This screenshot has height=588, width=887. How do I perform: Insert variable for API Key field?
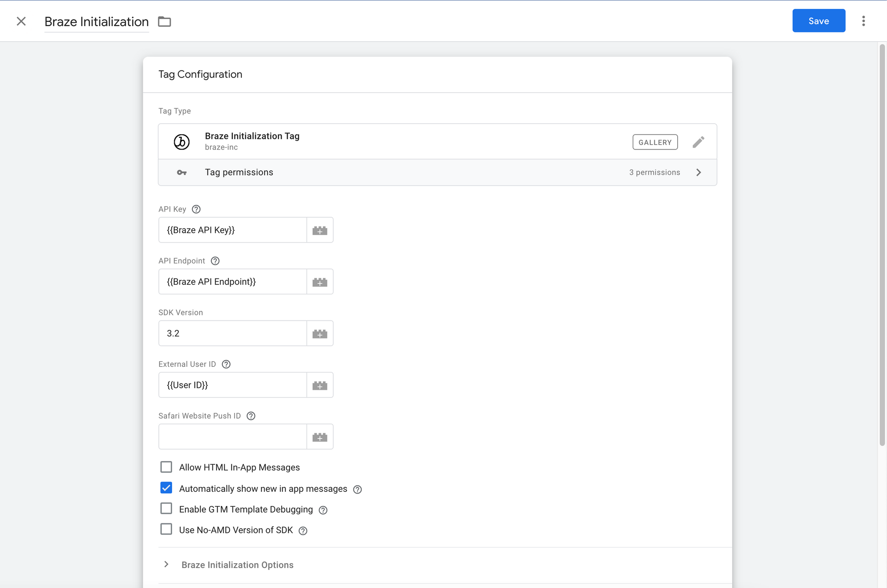tap(320, 230)
